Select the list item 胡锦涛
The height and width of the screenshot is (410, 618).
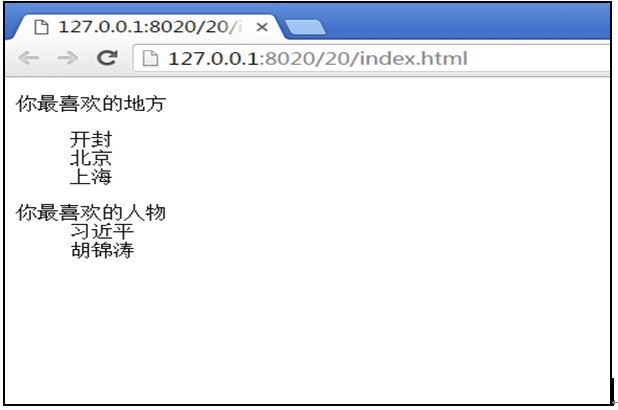pos(102,250)
